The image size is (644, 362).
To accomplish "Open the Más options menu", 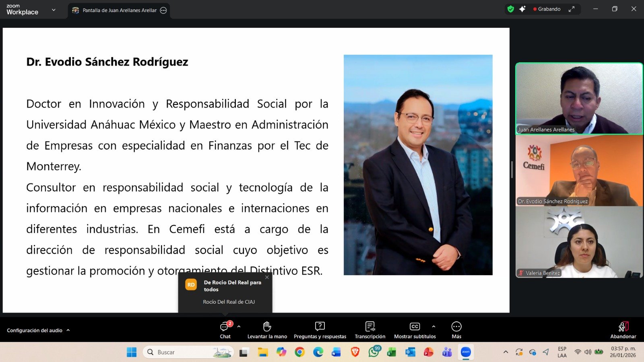I will pos(456,330).
